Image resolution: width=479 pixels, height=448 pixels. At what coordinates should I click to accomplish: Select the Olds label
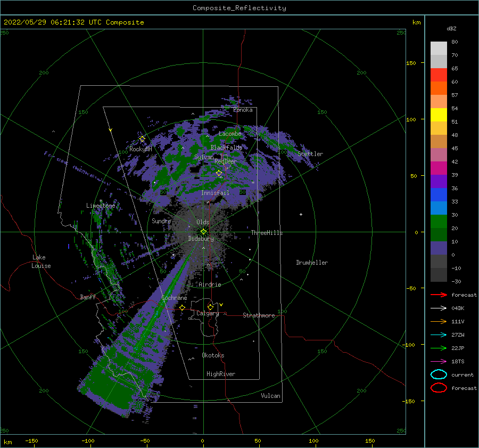pyautogui.click(x=203, y=222)
